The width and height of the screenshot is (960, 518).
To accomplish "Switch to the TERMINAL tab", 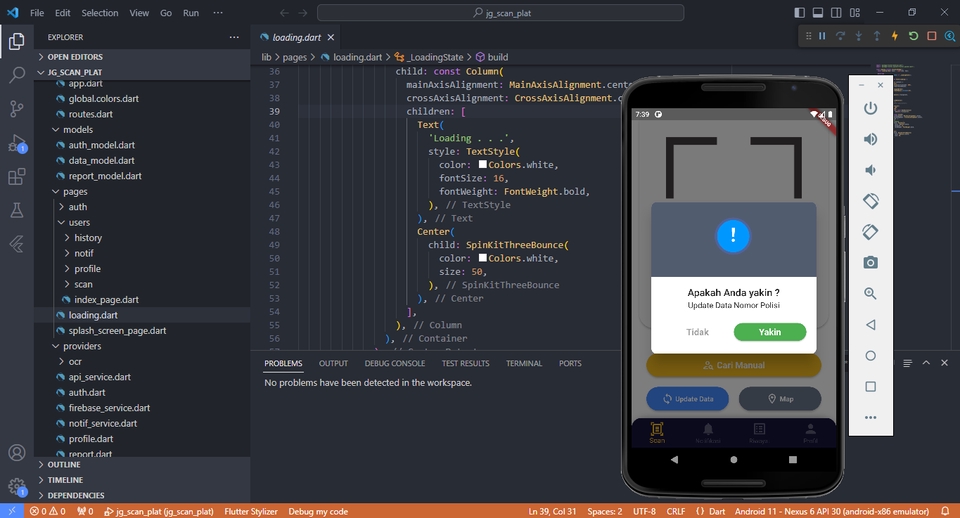I will point(524,363).
